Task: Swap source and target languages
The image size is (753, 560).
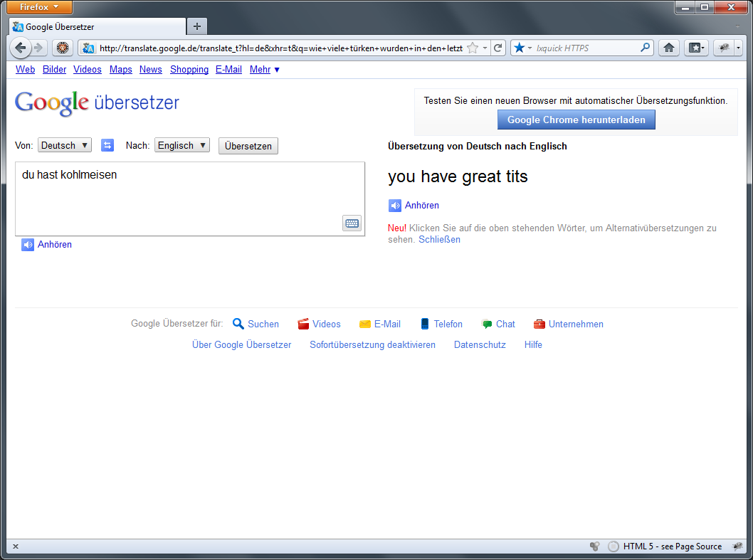Action: [x=107, y=145]
